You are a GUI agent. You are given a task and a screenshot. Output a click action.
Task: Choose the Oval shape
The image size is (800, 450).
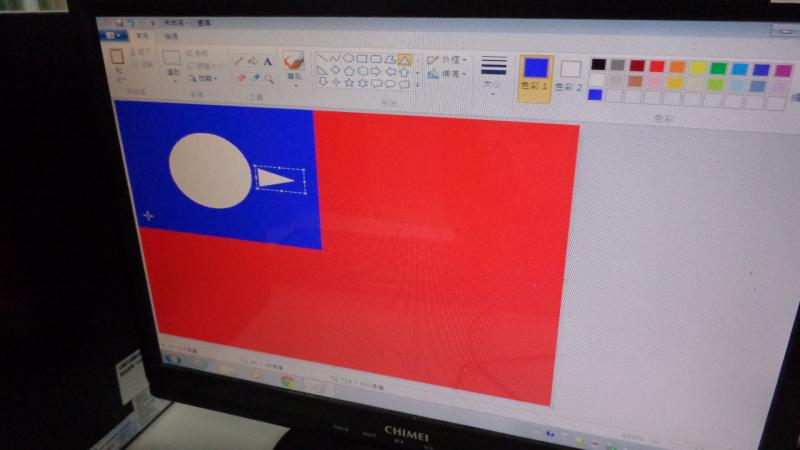[x=348, y=59]
